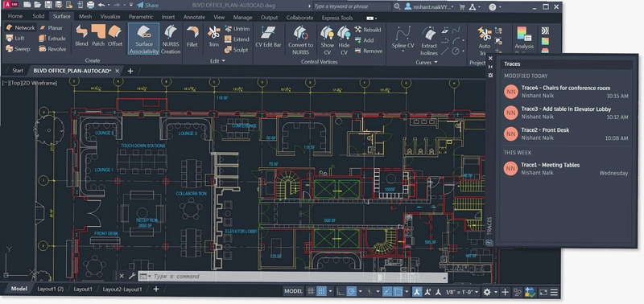Click the Share button in title bar
Image resolution: width=644 pixels, height=304 pixels.
coord(147,6)
